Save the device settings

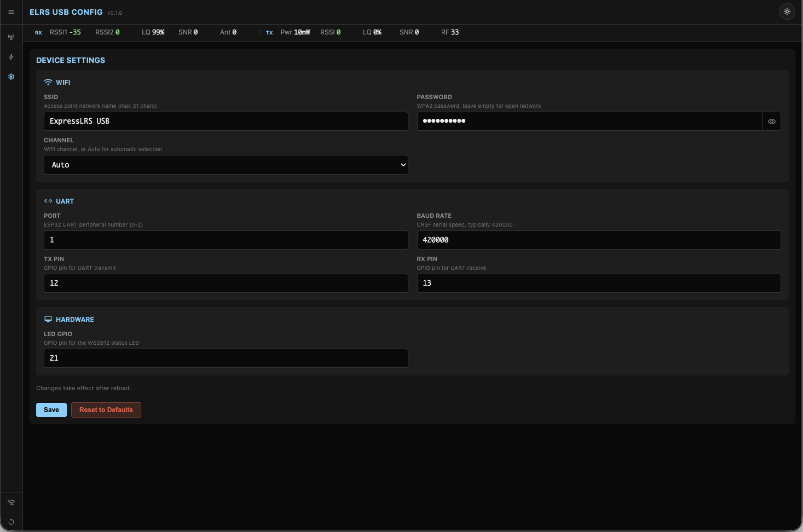[51, 409]
